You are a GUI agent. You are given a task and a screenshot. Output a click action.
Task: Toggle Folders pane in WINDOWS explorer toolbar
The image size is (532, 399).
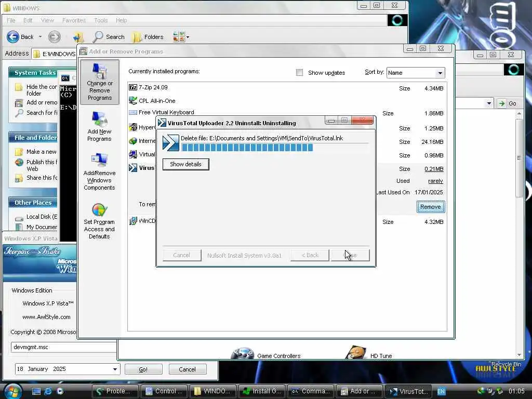pyautogui.click(x=148, y=37)
